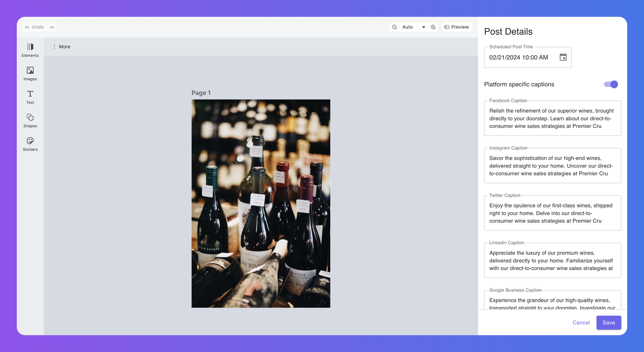644x352 pixels.
Task: Click the redo arrow icon
Action: tap(51, 27)
